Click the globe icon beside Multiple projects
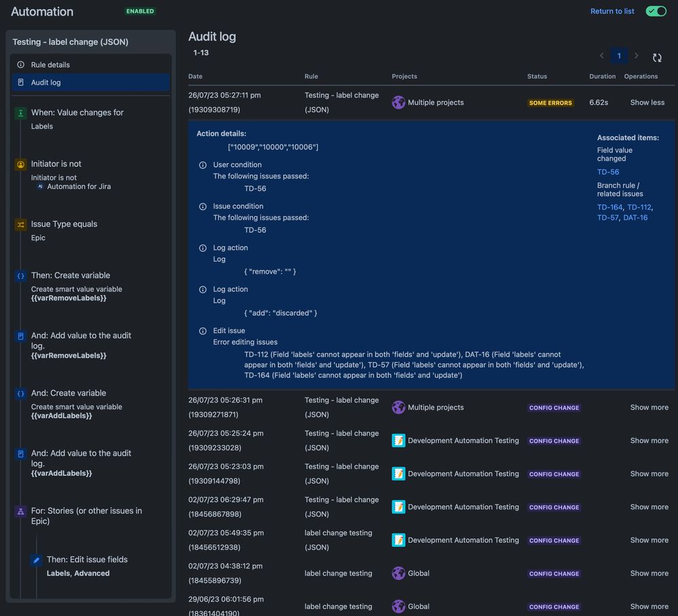 pyautogui.click(x=398, y=102)
